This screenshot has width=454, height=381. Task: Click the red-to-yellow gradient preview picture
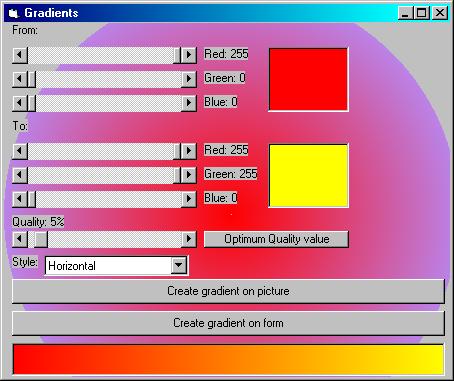pos(228,359)
